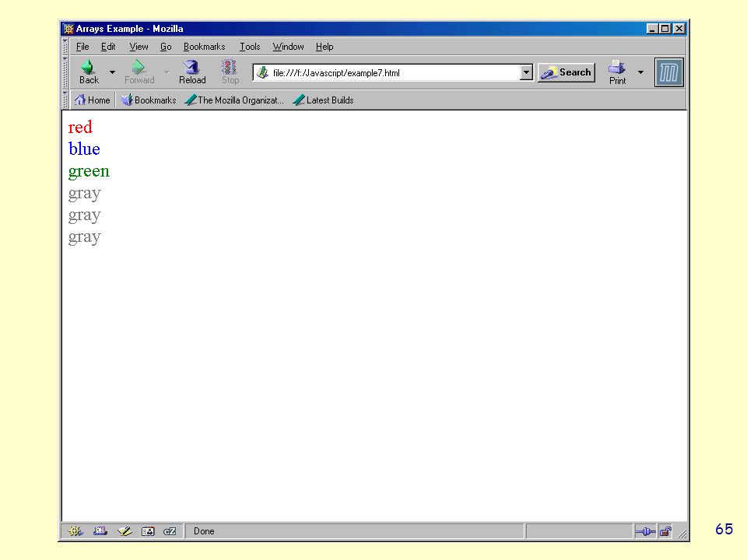Click the page proxy icon in URL bar
Viewport: 747px width, 560px height.
[x=262, y=73]
